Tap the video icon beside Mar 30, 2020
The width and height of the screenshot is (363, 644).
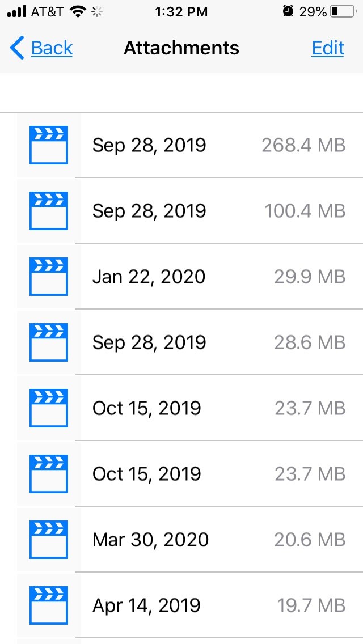pyautogui.click(x=48, y=539)
